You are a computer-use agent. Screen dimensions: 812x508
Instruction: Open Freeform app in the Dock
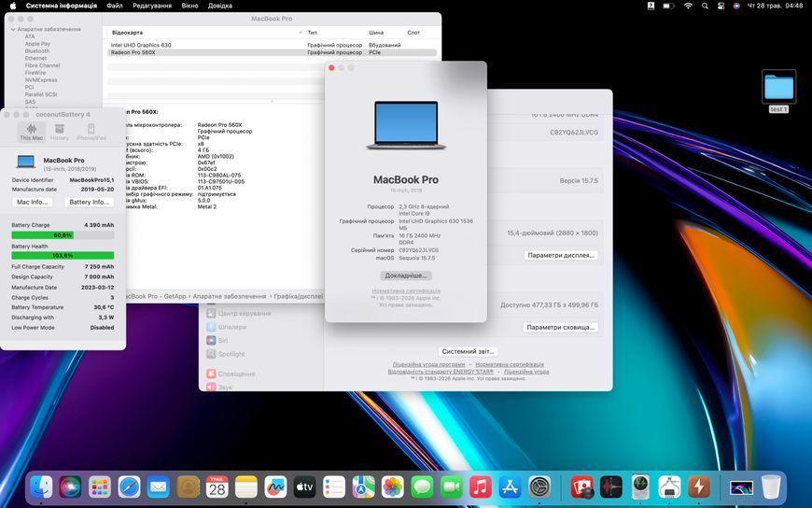point(275,487)
